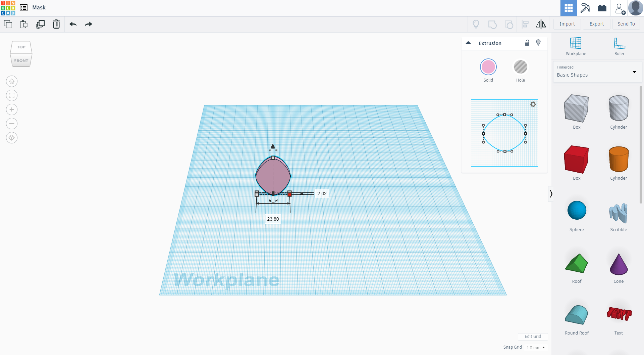Open Bricks mode icon

pos(602,8)
